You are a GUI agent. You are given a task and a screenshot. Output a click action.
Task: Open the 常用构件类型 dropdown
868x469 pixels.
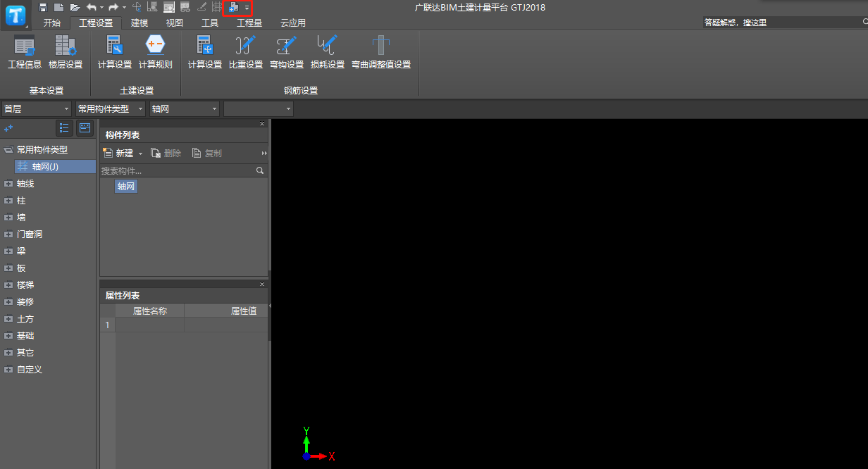click(x=111, y=109)
